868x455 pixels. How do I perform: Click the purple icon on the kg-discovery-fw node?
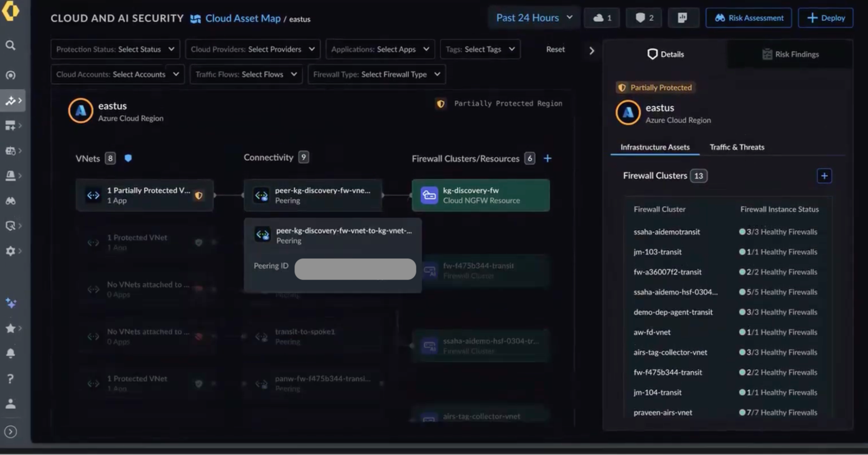click(429, 195)
